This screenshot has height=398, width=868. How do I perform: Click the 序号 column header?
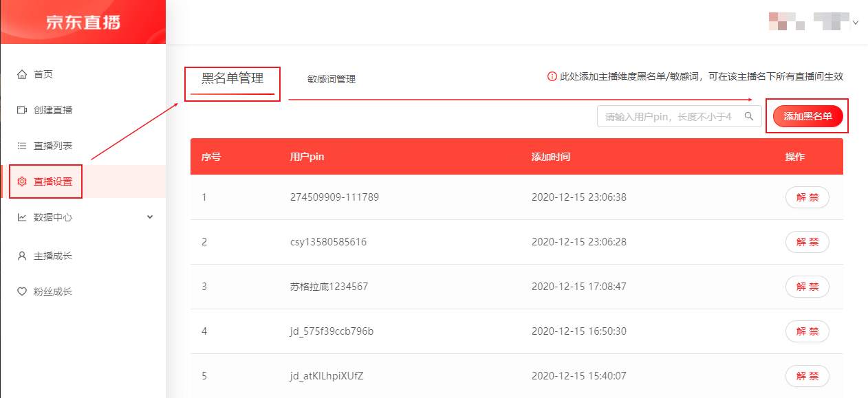[x=211, y=157]
